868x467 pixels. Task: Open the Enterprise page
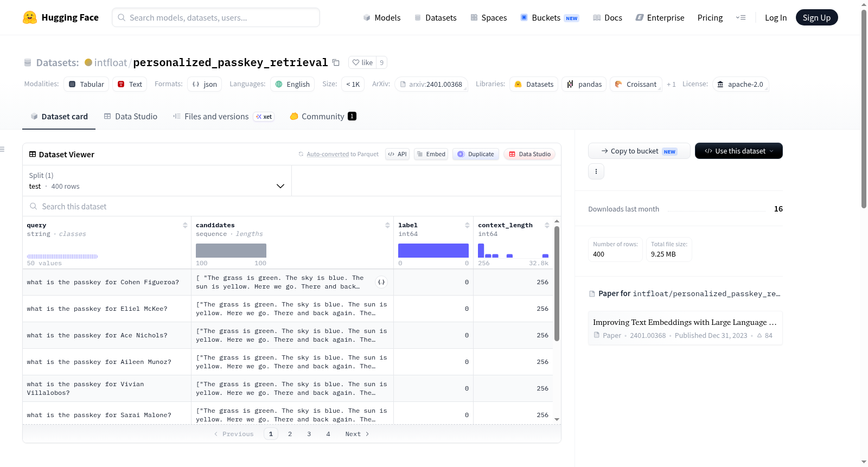660,17
